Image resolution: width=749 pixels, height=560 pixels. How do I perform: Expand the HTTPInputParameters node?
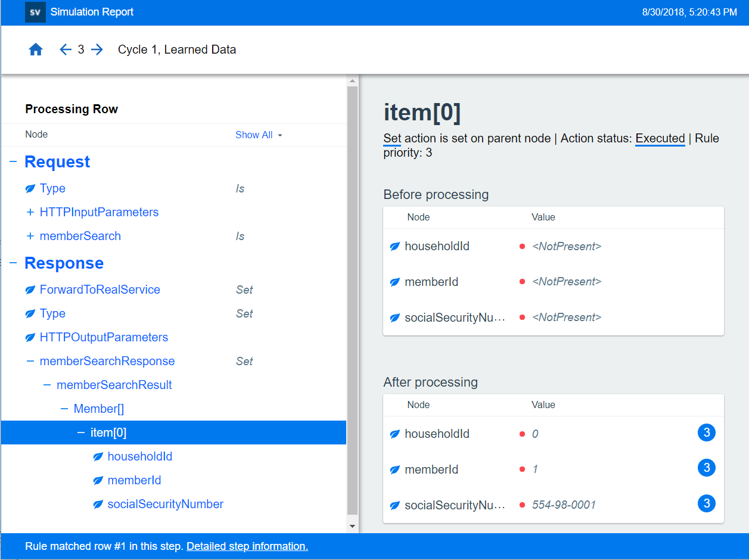pos(30,213)
